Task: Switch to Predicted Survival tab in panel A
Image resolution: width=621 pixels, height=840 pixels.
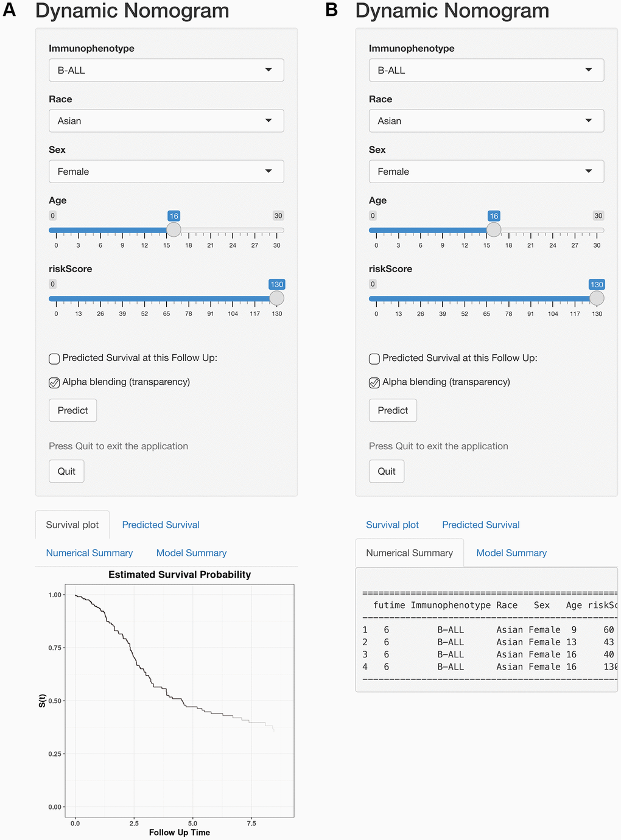Action: 161,525
